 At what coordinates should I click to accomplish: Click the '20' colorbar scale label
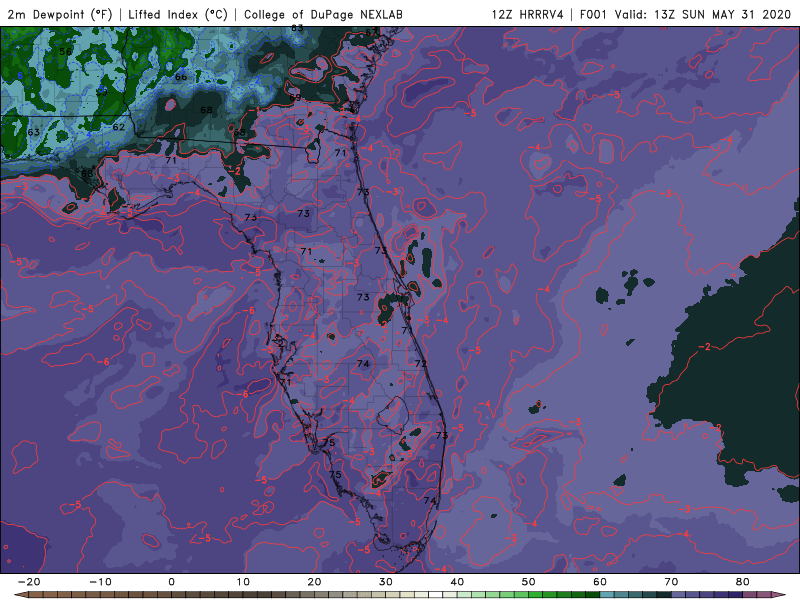(314, 582)
